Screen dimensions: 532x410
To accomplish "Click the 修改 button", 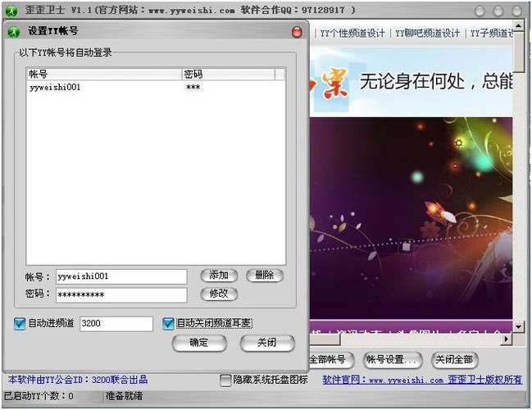I will pos(219,294).
